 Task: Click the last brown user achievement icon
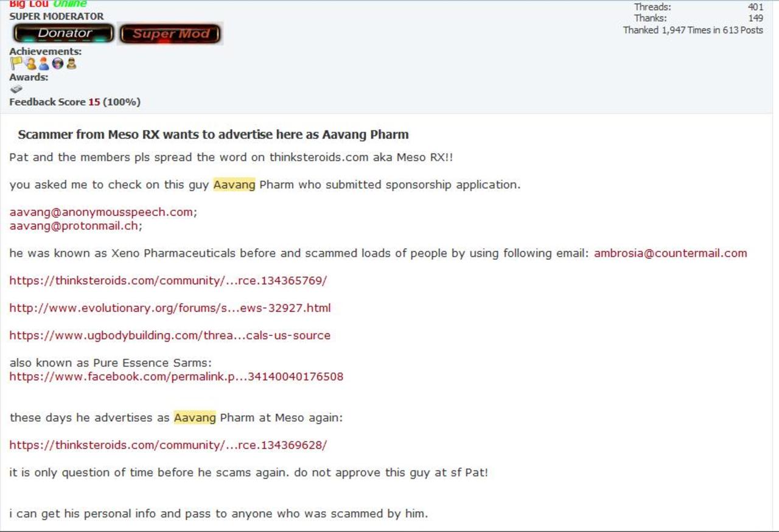pyautogui.click(x=71, y=63)
